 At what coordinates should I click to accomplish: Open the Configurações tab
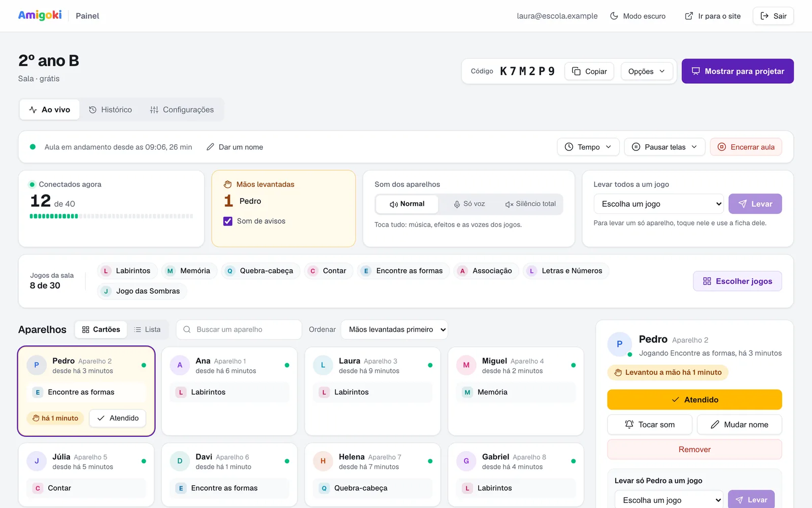tap(182, 110)
